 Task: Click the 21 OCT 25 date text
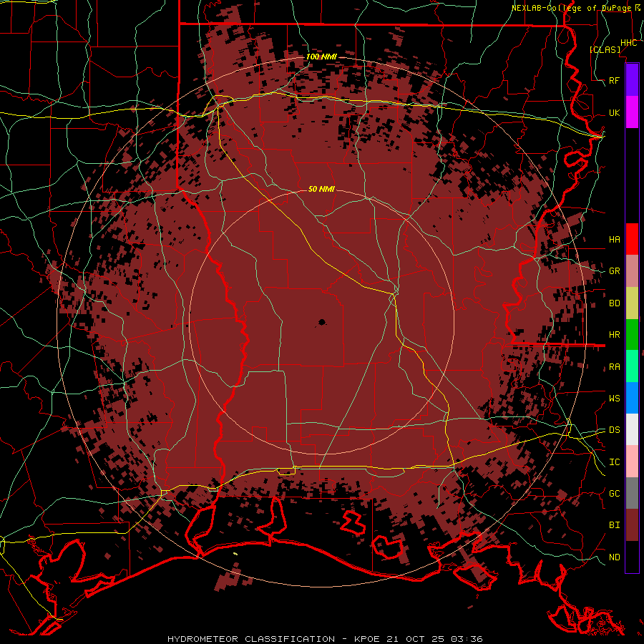point(416,639)
